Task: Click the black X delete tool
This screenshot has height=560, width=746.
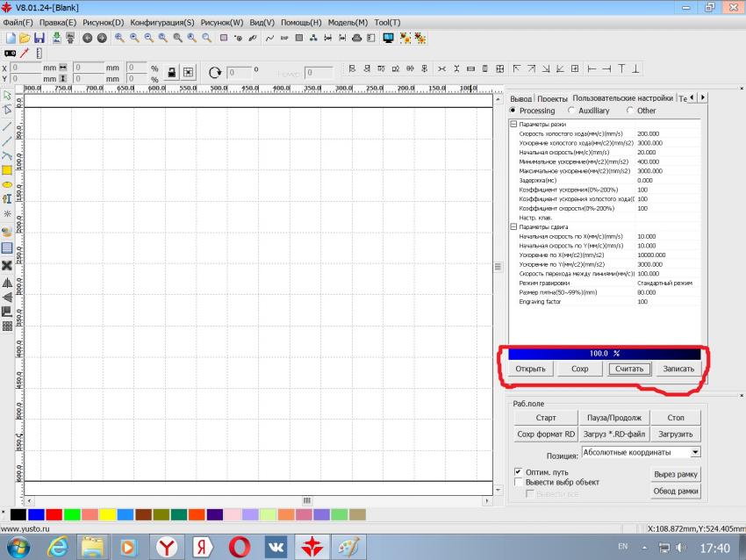Action: point(7,265)
